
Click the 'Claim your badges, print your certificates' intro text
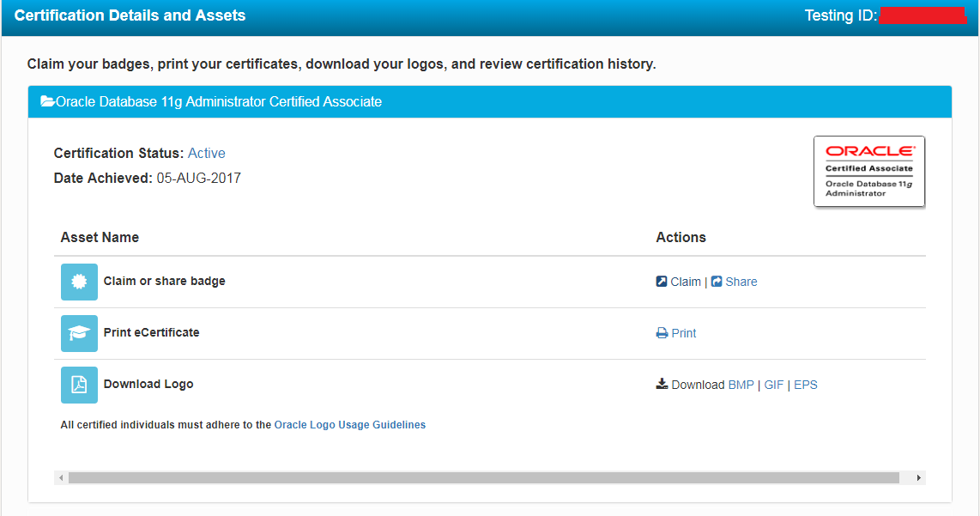pos(342,64)
